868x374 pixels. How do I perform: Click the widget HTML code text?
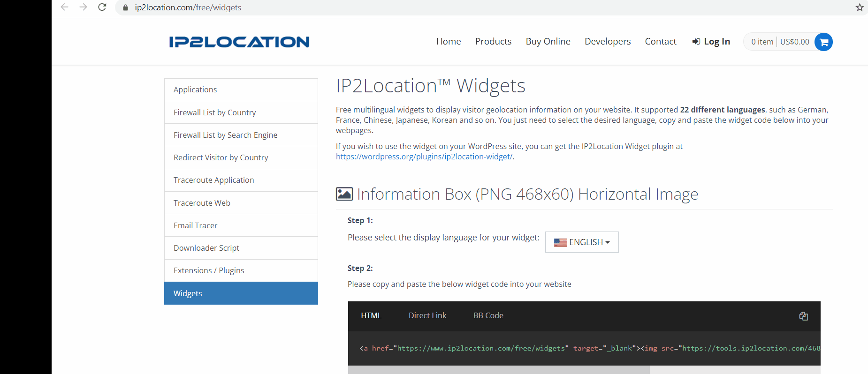coord(590,348)
